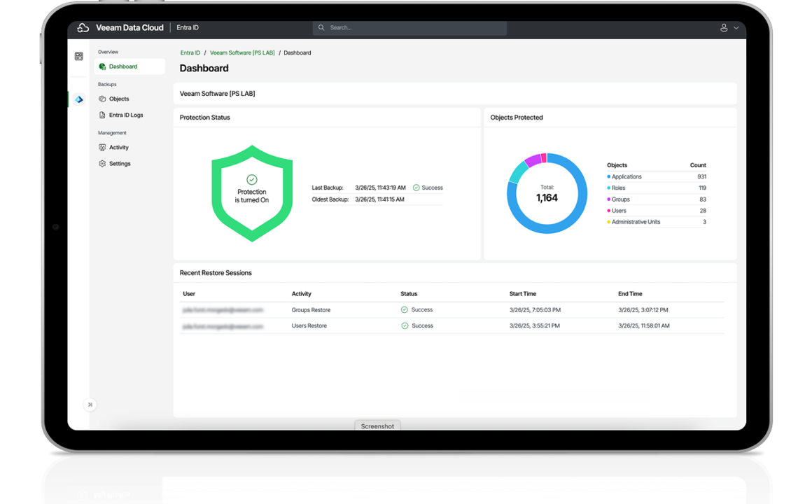Expand sidebar with the collapse arrow button
The width and height of the screenshot is (812, 504).
90,405
